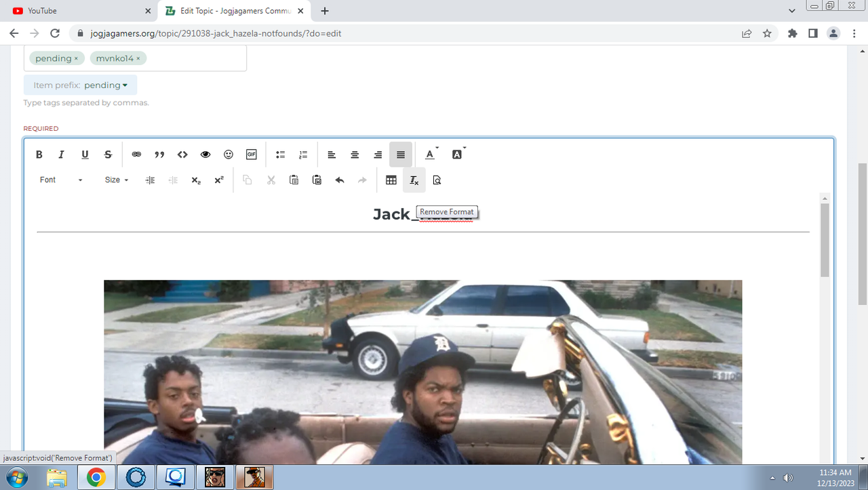
Task: Click the Paste clipboard icon
Action: (294, 180)
